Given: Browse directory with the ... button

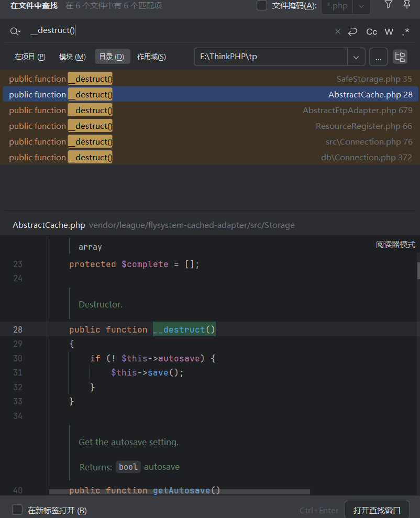Looking at the screenshot, I should 378,57.
